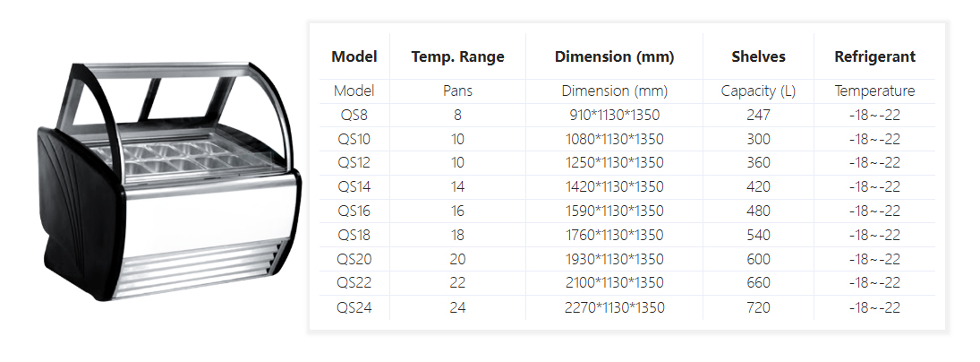The image size is (980, 362).
Task: Click the Refrigerant column header
Action: click(874, 56)
